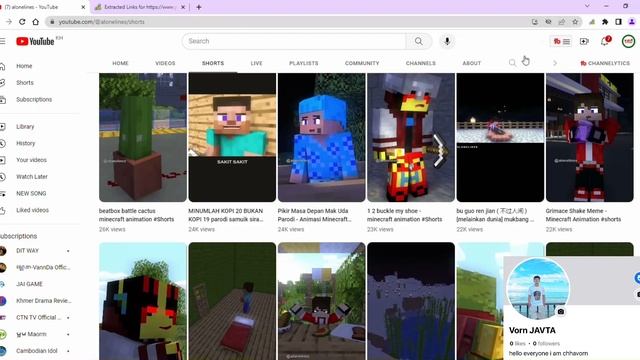
Task: Open CTN TV Official subscription
Action: pyautogui.click(x=38, y=318)
